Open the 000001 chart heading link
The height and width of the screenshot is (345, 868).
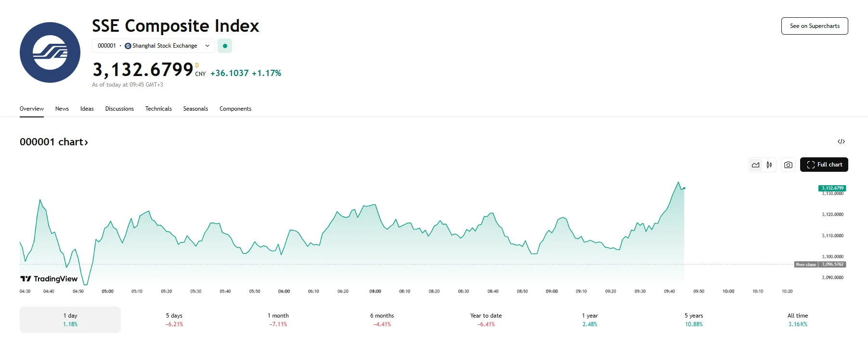[x=54, y=142]
